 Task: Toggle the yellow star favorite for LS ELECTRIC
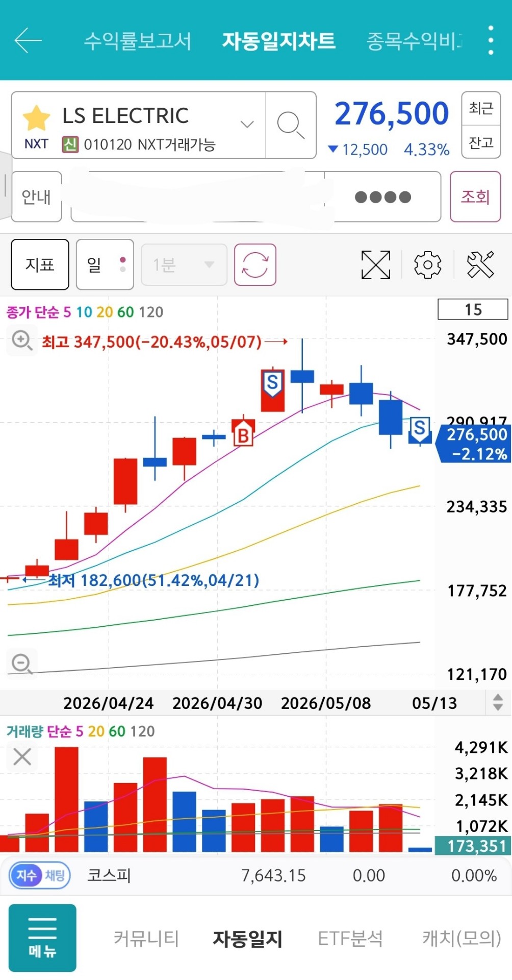tap(36, 118)
